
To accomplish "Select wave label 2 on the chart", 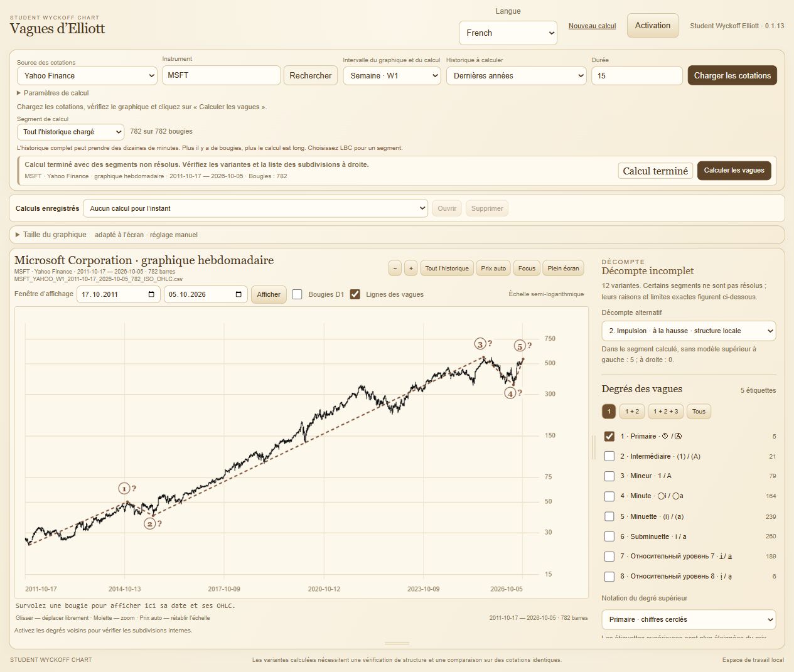I will tap(150, 523).
